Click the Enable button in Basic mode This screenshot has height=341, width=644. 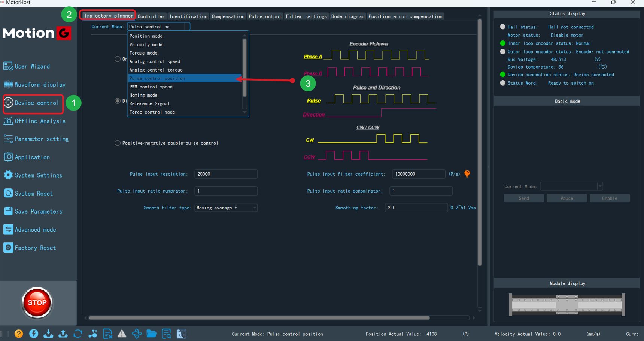click(x=610, y=198)
